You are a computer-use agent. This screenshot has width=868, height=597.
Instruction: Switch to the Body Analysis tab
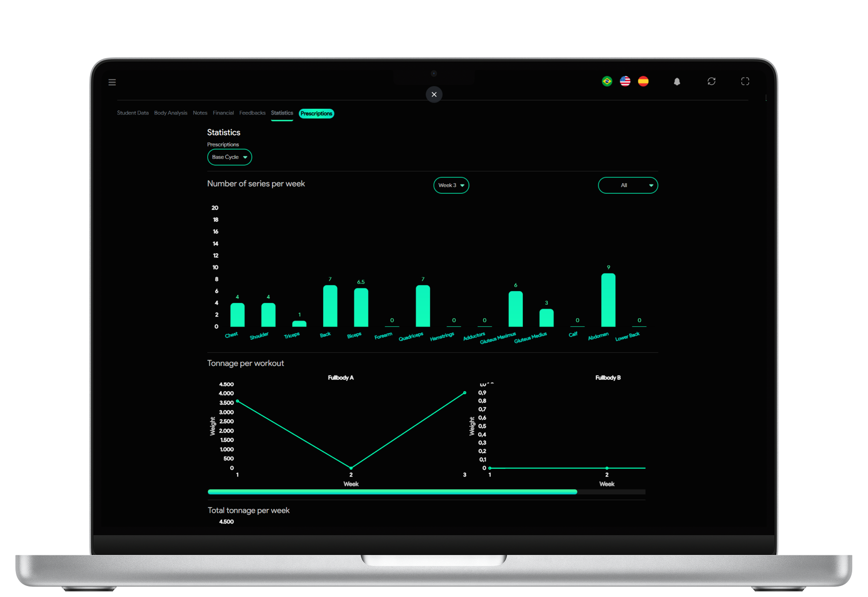[x=170, y=113]
